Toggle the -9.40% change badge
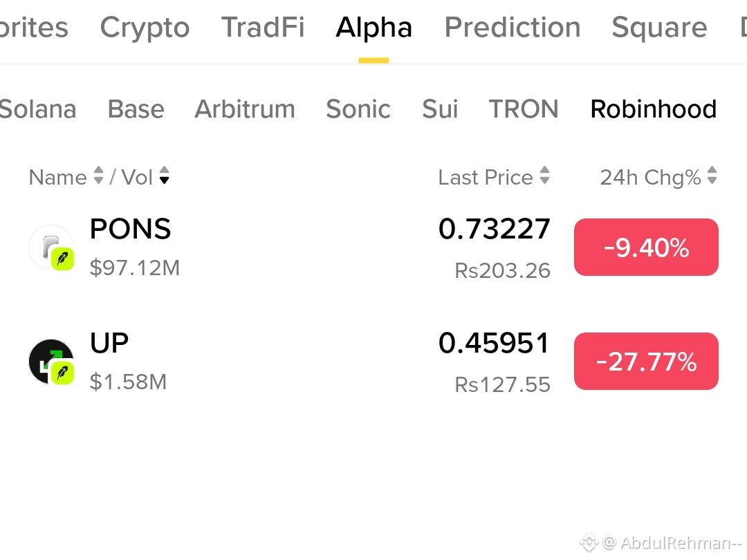 pyautogui.click(x=646, y=247)
